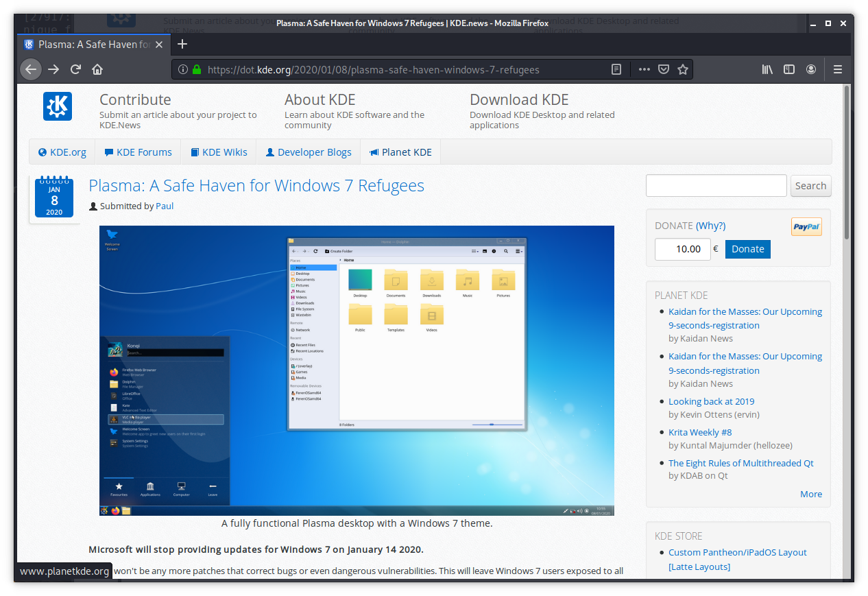Screen dimensions: 868x596
Task: Save page to Pocket
Action: 664,69
